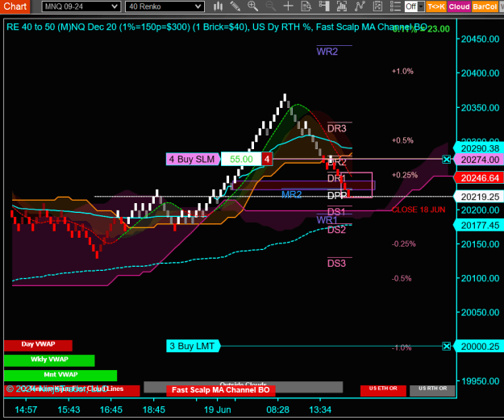
Task: Click the DS3 pivot label
Action: click(336, 264)
